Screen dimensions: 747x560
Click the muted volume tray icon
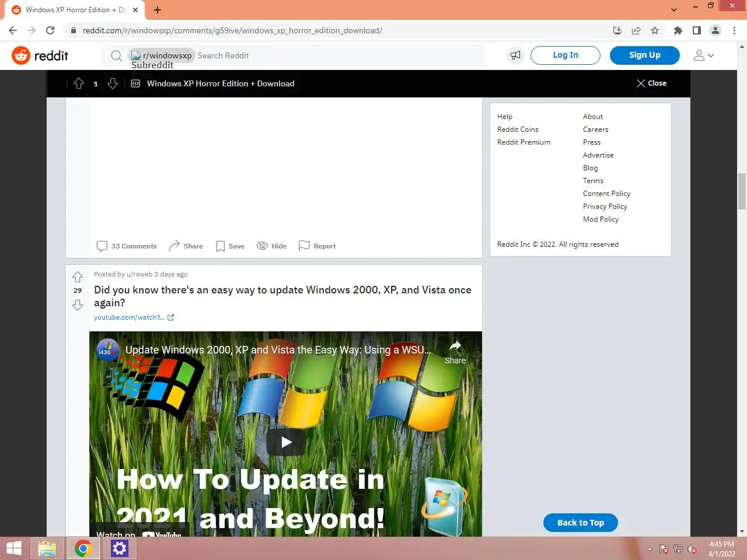click(x=692, y=549)
